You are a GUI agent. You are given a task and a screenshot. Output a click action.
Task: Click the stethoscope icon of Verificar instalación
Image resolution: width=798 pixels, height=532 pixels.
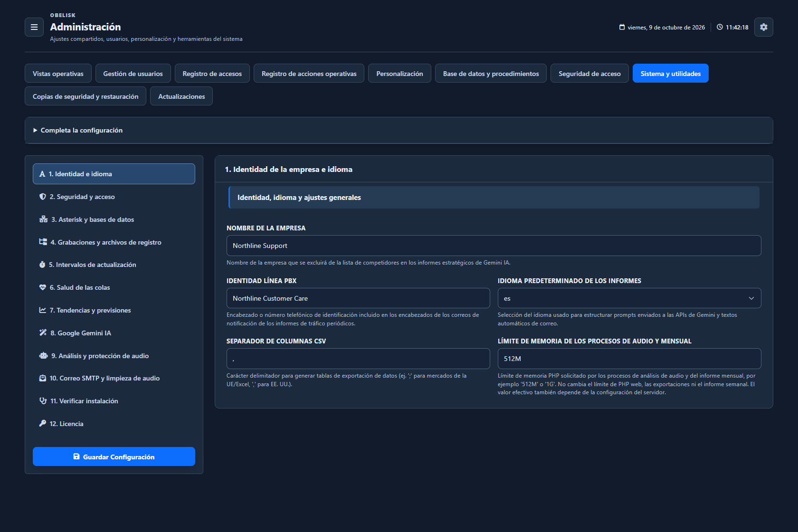coord(43,401)
